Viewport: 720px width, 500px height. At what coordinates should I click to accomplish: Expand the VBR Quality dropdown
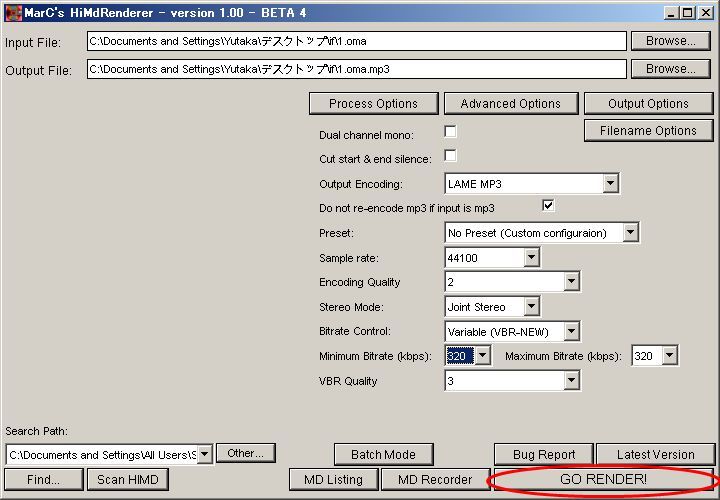pos(571,381)
